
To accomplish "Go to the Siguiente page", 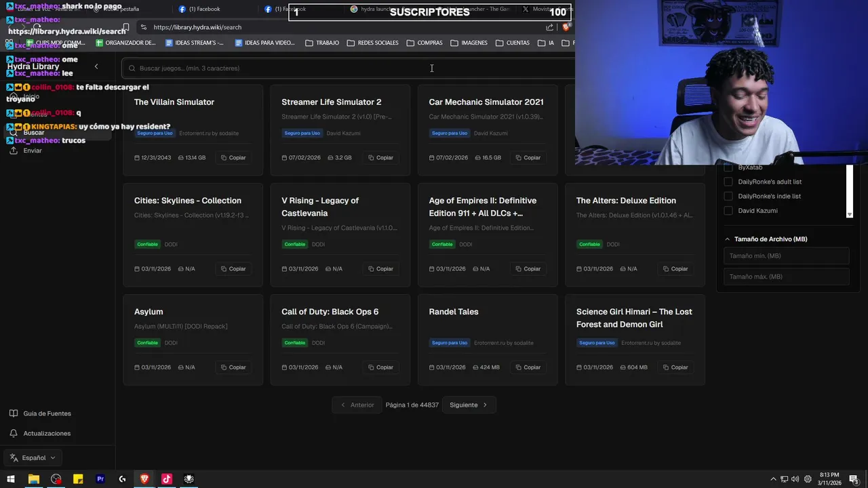I will click(469, 405).
